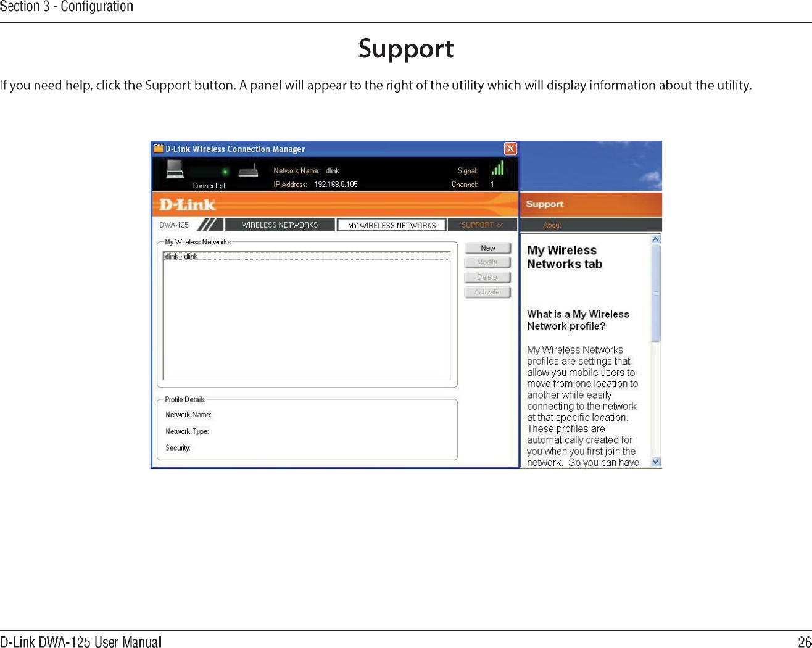Image resolution: width=812 pixels, height=648 pixels.
Task: Click the green connection status indicator dot
Action: (225, 172)
